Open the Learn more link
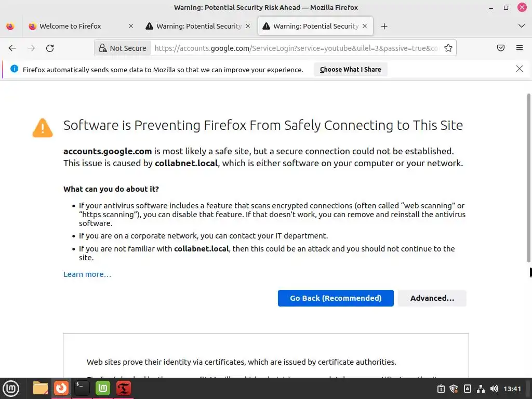This screenshot has width=532, height=399. (x=87, y=274)
